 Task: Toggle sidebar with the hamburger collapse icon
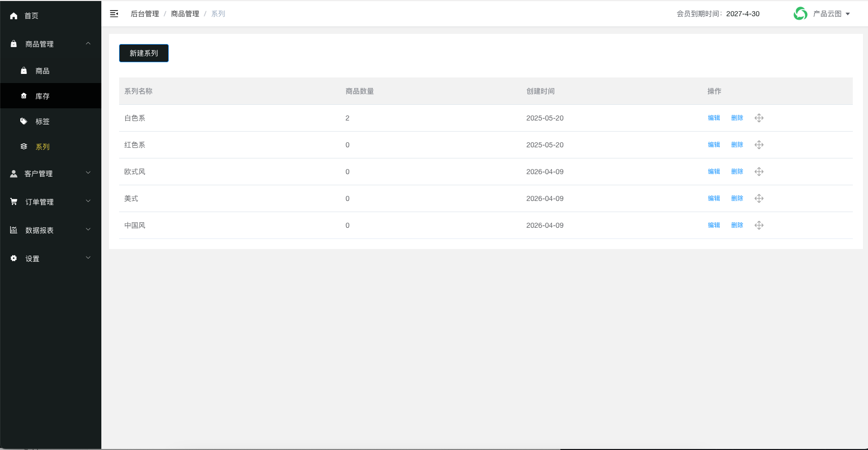coord(114,14)
